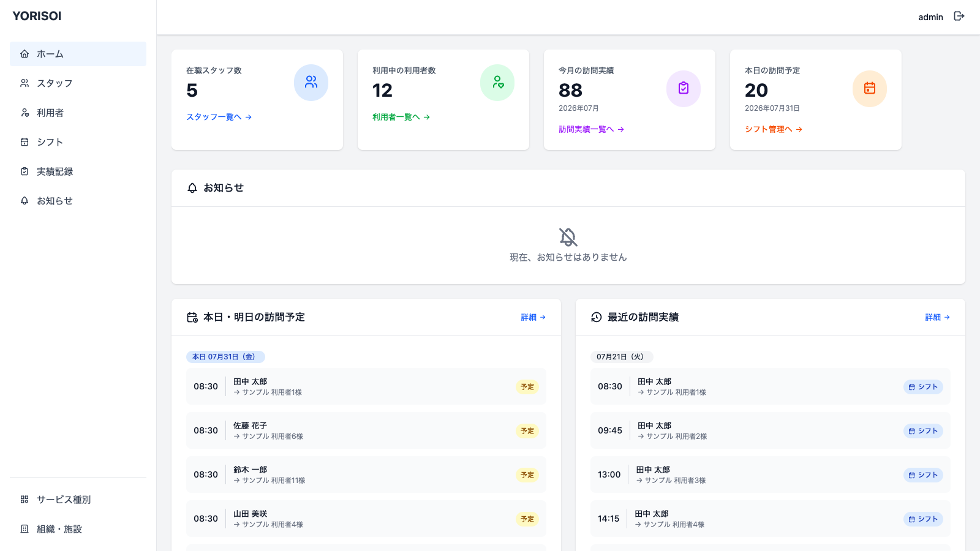980x551 pixels.
Task: Select the 本日 07月31日（金） date label
Action: pos(225,357)
